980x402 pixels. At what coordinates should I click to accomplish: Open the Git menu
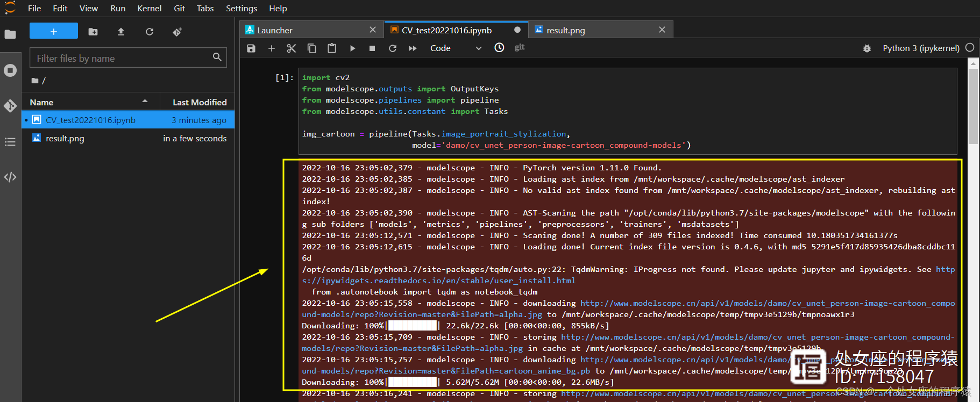pyautogui.click(x=180, y=8)
